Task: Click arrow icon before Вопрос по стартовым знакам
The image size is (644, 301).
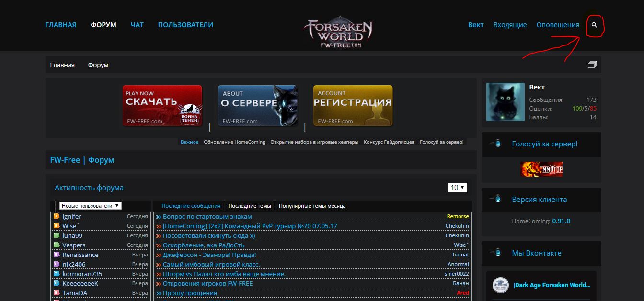Action: [159, 217]
